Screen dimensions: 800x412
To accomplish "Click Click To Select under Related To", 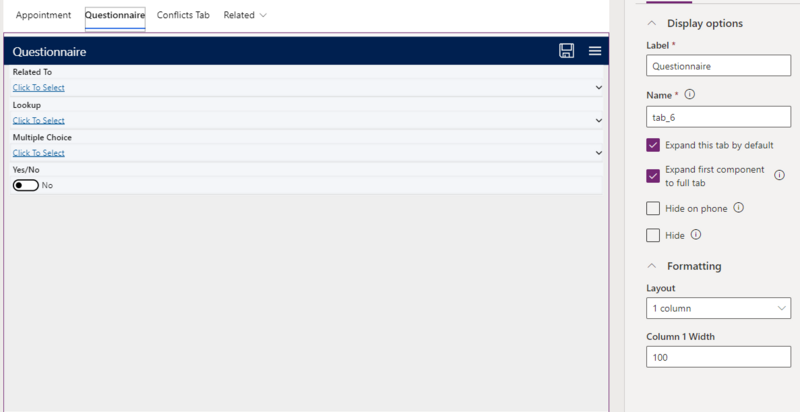I will click(39, 88).
